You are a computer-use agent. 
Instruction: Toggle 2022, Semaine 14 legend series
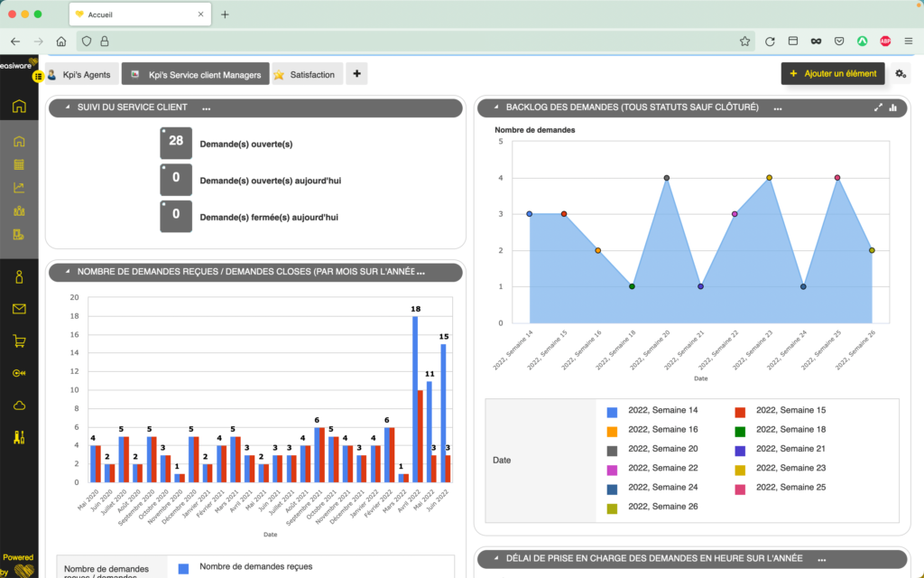[652, 411]
